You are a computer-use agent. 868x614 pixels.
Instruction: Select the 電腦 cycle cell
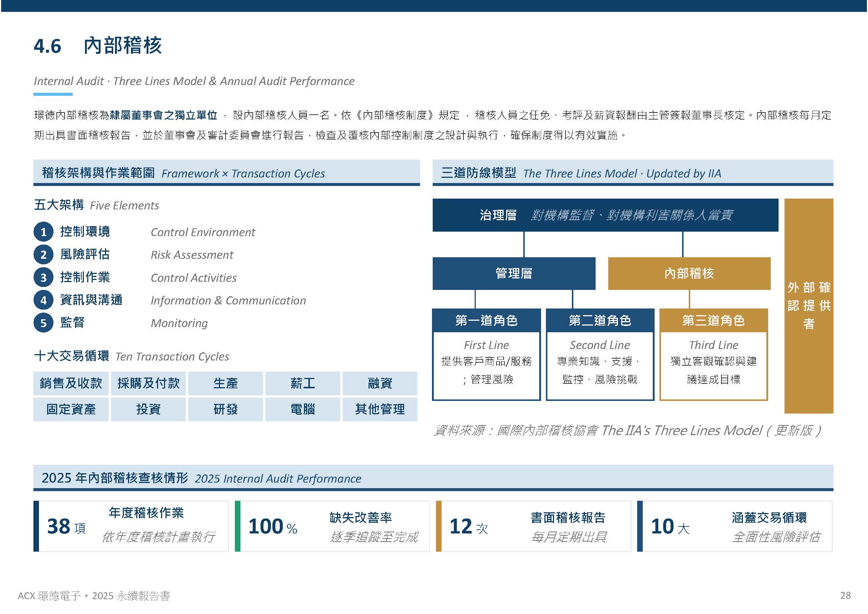[x=303, y=409]
